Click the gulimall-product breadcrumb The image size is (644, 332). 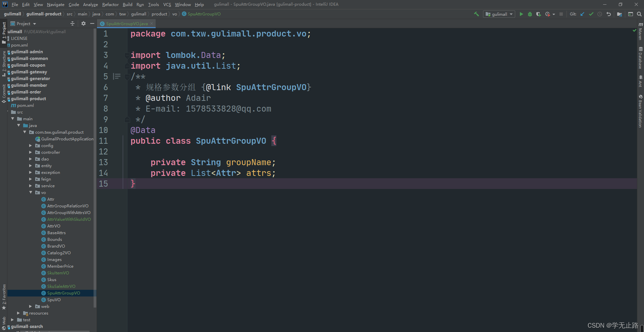tap(44, 14)
